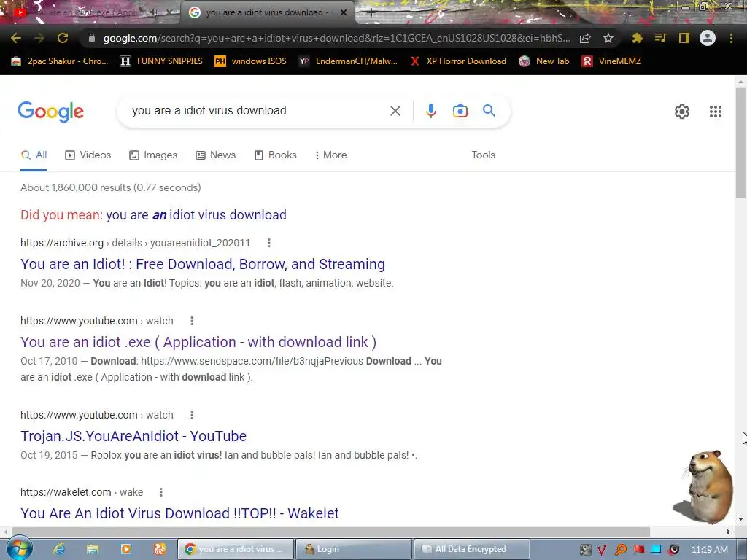
Task: Select the All results tab
Action: (x=34, y=155)
